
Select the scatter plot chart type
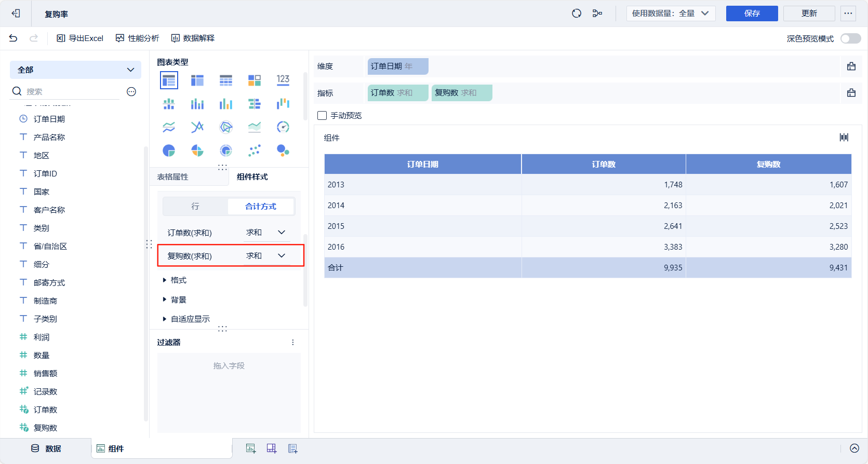pos(255,151)
